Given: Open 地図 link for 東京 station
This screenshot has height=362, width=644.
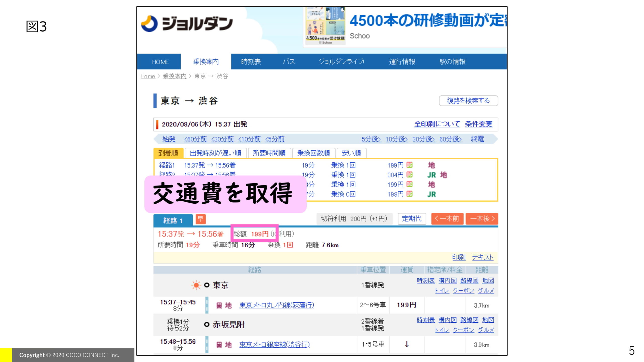Looking at the screenshot, I should pos(488,281).
